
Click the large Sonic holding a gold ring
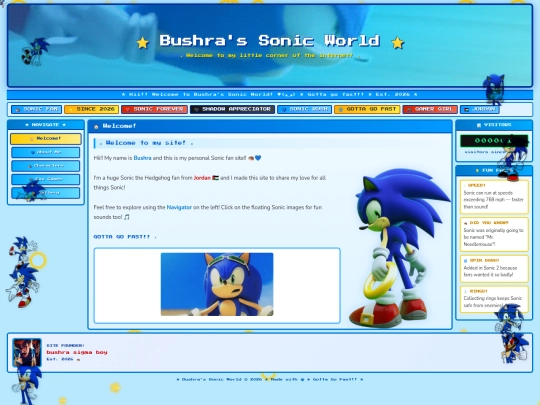(x=399, y=248)
